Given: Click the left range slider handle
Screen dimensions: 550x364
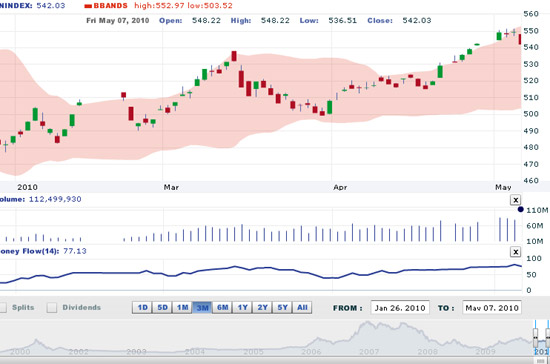Looking at the screenshot, I should click(x=535, y=337).
